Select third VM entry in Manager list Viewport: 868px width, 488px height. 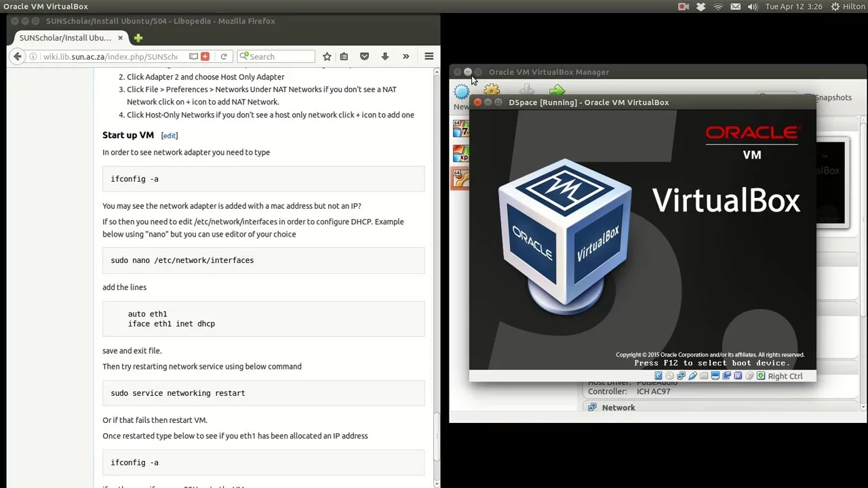coord(460,178)
